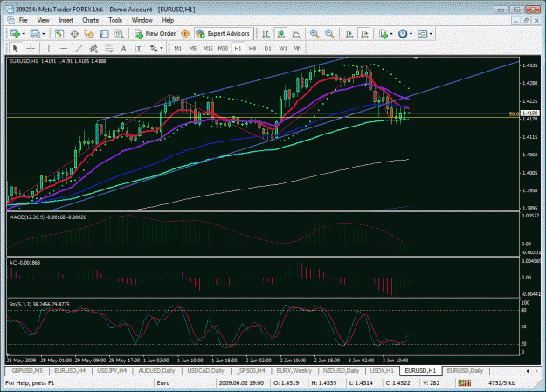
Task: Switch to Line Chart display
Action: (x=296, y=34)
